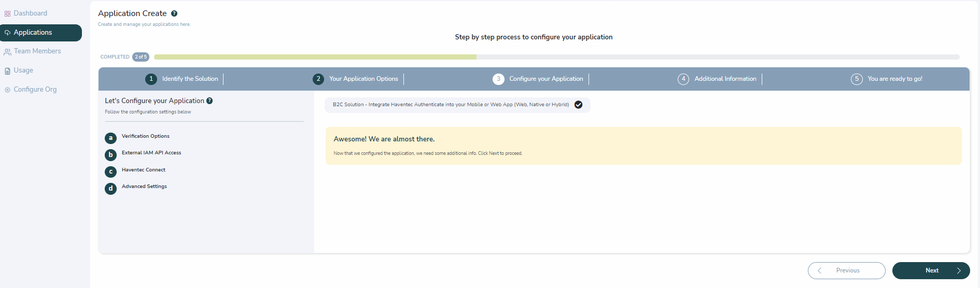
Task: Click 'Create and manage your applications here' text
Action: pyautogui.click(x=144, y=24)
